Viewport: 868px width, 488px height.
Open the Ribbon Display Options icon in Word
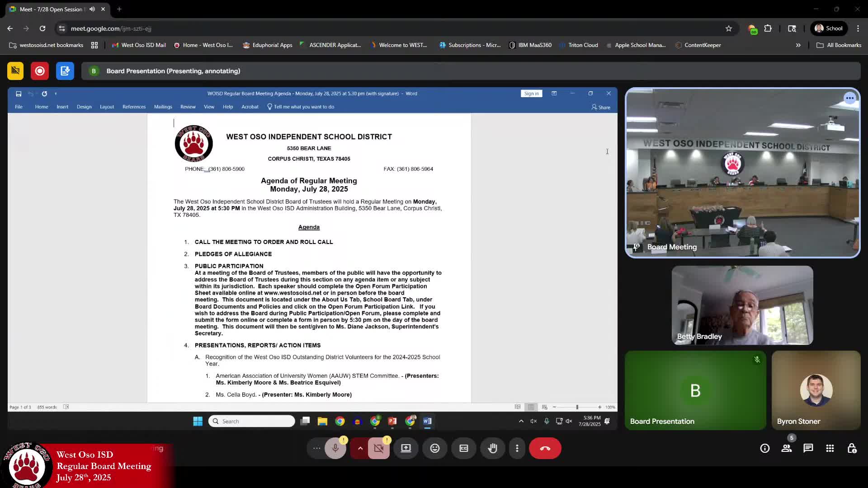554,94
